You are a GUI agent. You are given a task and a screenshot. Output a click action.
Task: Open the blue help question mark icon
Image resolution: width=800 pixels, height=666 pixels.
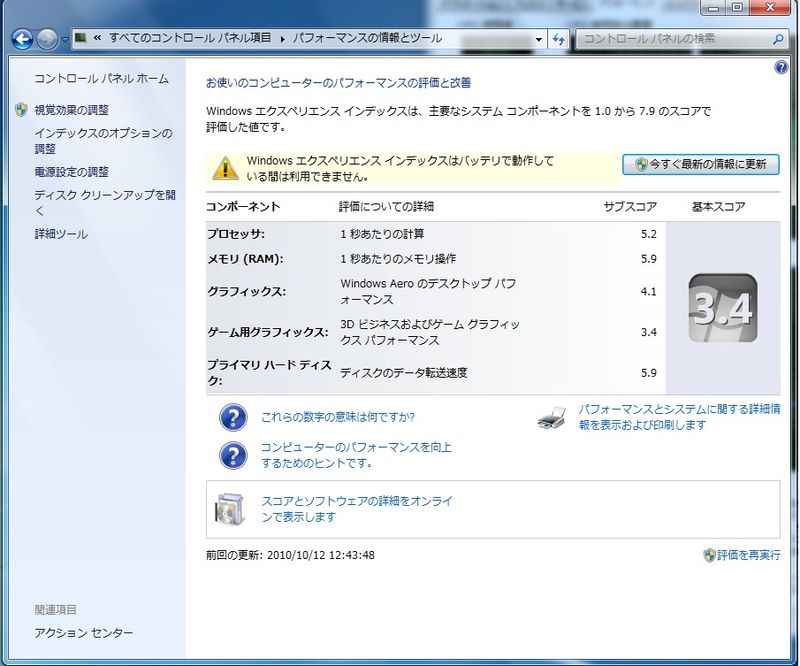click(781, 67)
